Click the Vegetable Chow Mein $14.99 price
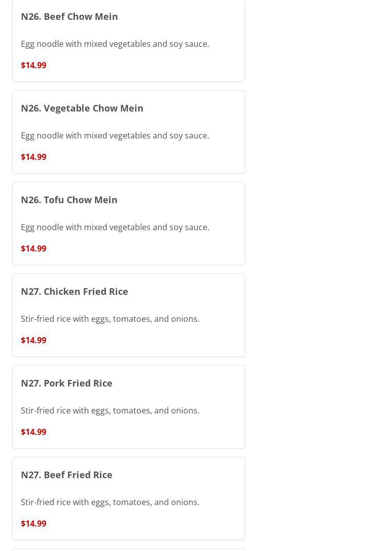Viewport: 392px width, 551px height. (34, 157)
